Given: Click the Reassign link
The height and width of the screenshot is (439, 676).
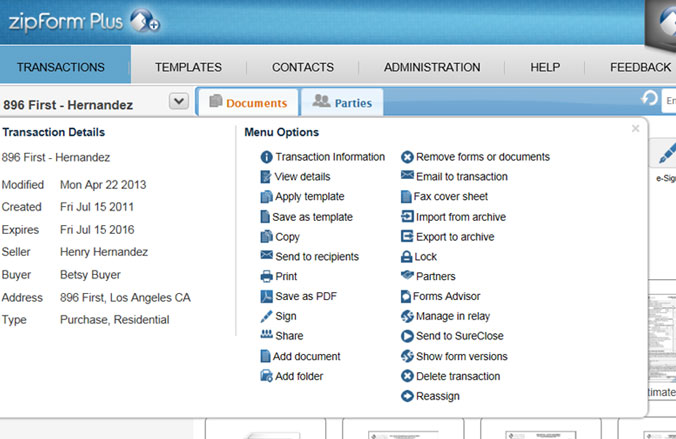Looking at the screenshot, I should (438, 396).
